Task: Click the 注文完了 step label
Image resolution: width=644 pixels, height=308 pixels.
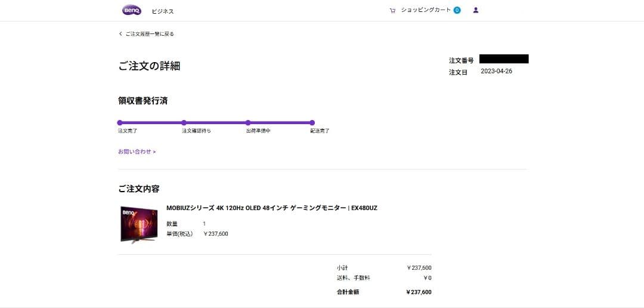Action: 128,131
